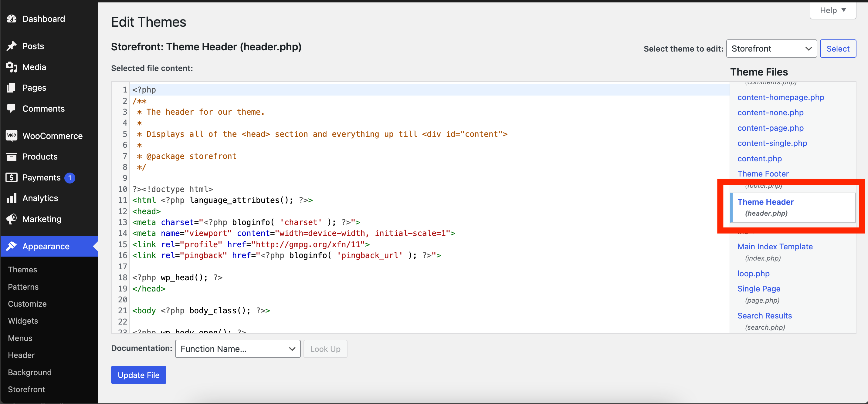Click the Marketing megaphone icon
Viewport: 868px width, 404px height.
[x=12, y=219]
